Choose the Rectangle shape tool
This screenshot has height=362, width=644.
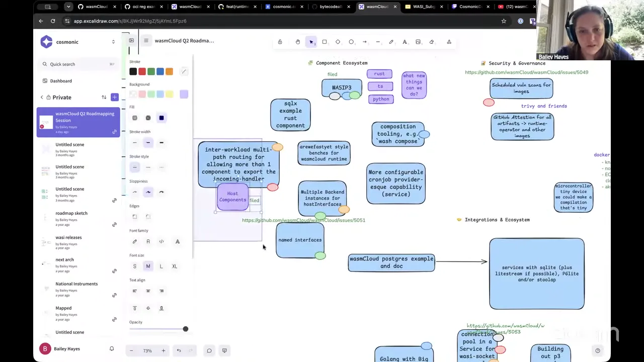pyautogui.click(x=325, y=42)
